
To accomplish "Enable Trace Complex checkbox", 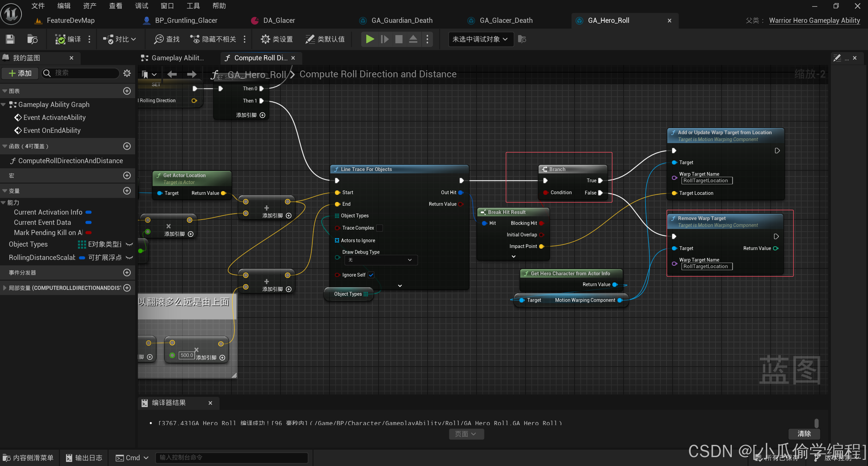I will click(380, 228).
